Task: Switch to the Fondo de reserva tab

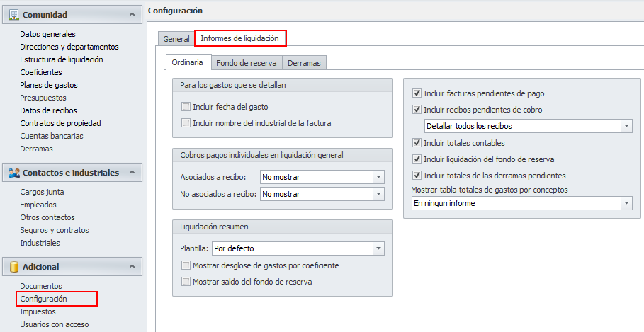Action: pos(246,63)
